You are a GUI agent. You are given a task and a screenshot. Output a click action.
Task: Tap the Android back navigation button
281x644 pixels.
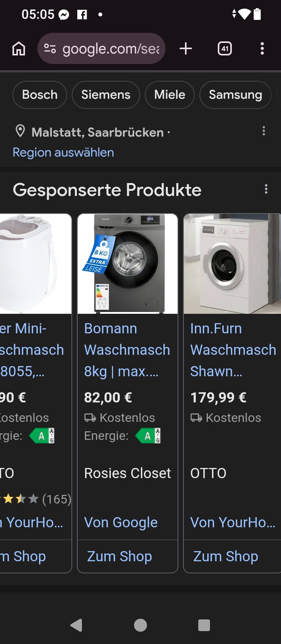pyautogui.click(x=76, y=625)
